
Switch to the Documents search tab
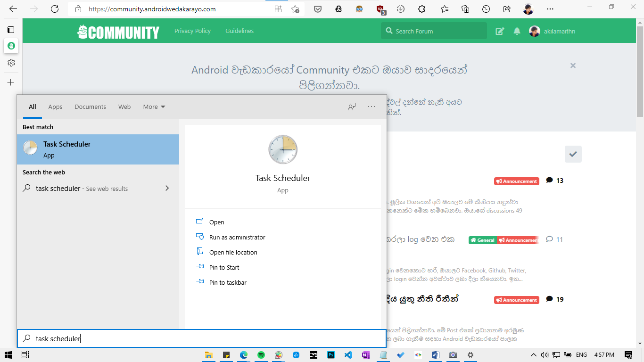pyautogui.click(x=90, y=107)
